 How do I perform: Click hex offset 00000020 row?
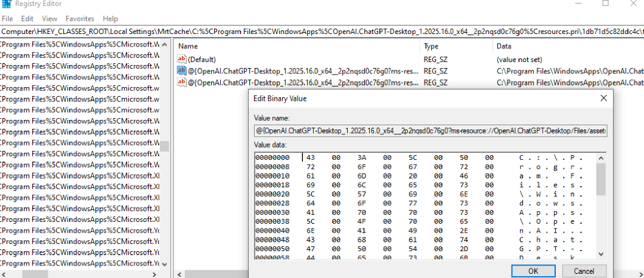click(272, 194)
